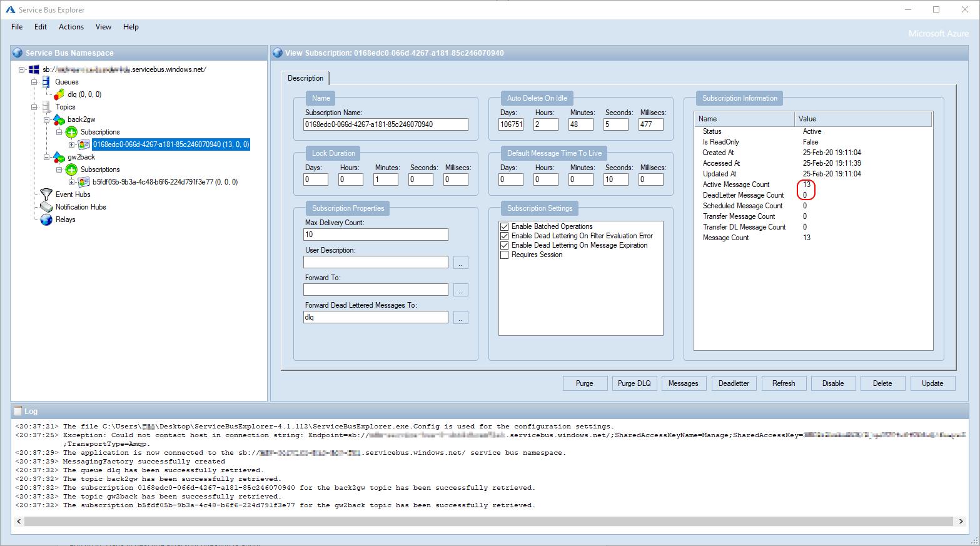Viewport: 980px width, 546px height.
Task: Click the Service Bus Namespace panel globe icon
Action: [18, 53]
